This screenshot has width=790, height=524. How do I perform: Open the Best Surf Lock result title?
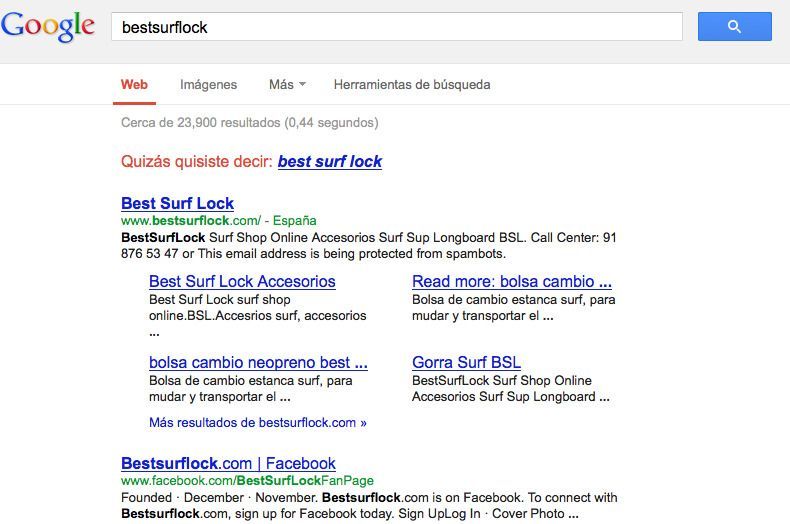[x=177, y=203]
